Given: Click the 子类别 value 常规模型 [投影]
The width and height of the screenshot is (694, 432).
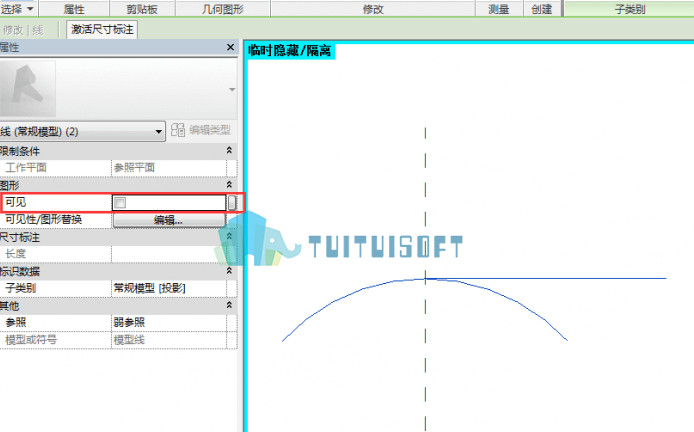Looking at the screenshot, I should click(x=169, y=288).
